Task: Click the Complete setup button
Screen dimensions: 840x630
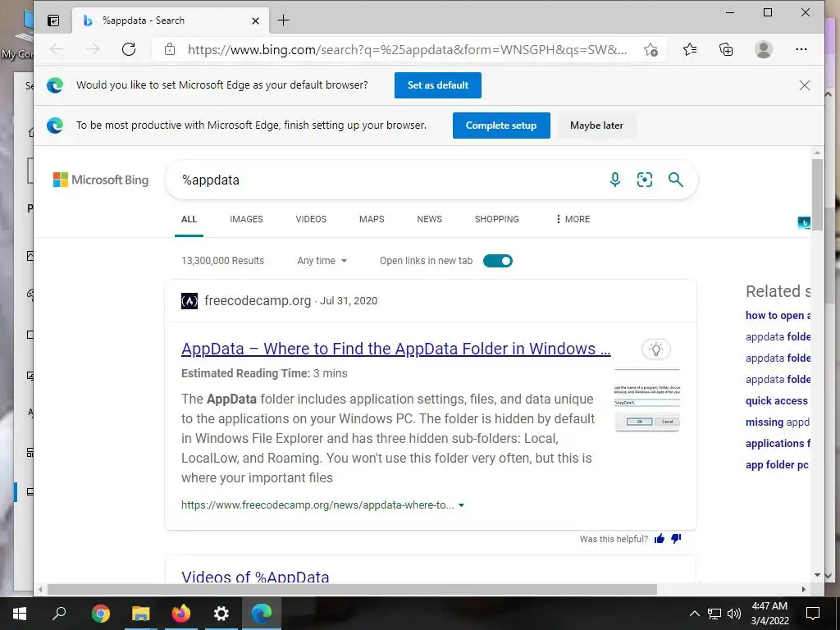Action: tap(501, 126)
